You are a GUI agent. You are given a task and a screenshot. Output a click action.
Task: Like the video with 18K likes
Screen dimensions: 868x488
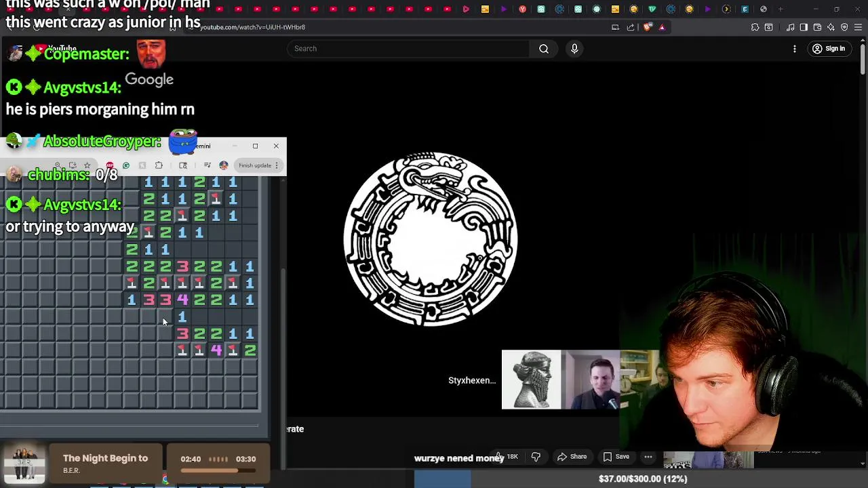[x=508, y=457]
